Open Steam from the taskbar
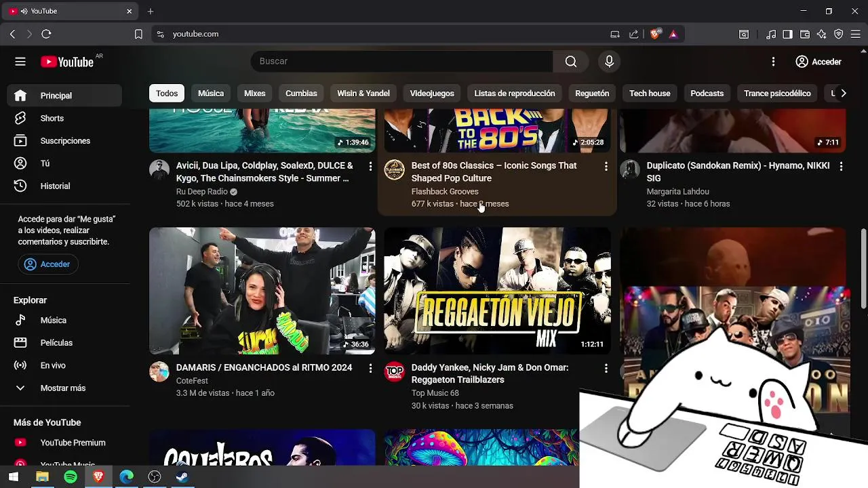The width and height of the screenshot is (868, 488). coord(182,477)
